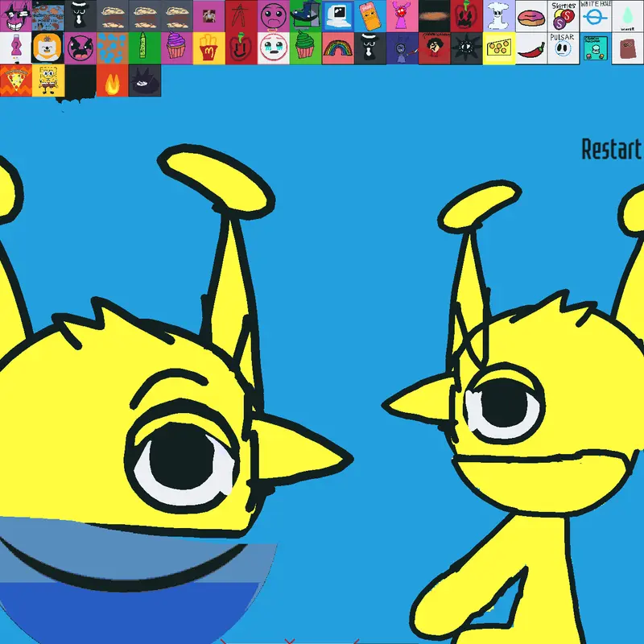Pick the PULSAR face tile
The image size is (644, 644).
563,48
